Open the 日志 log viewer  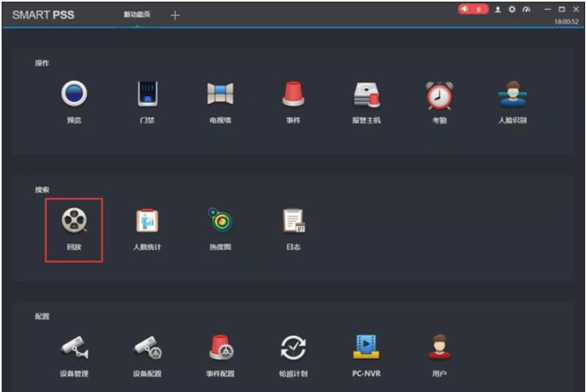293,221
